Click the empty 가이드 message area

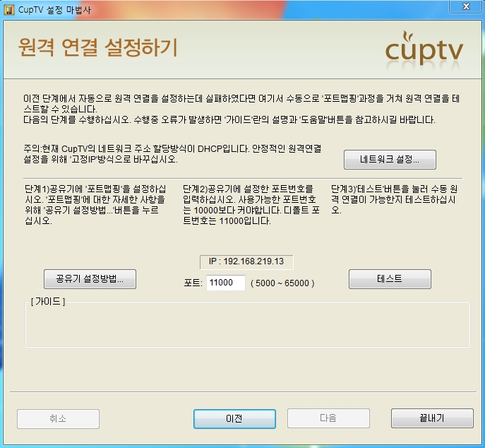click(x=248, y=325)
